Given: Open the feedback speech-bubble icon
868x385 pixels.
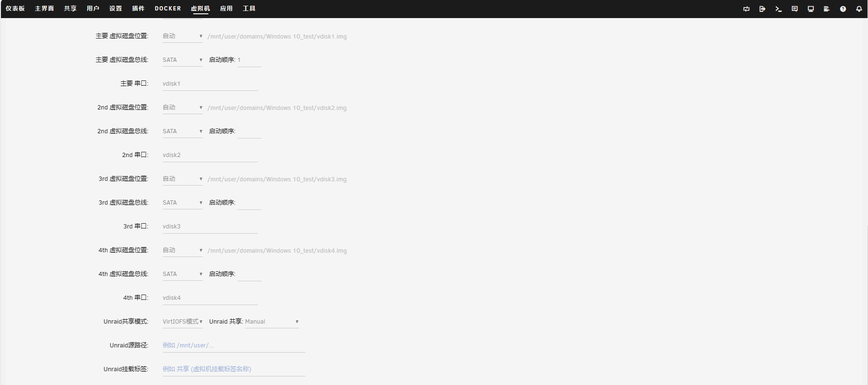Looking at the screenshot, I should [x=795, y=9].
